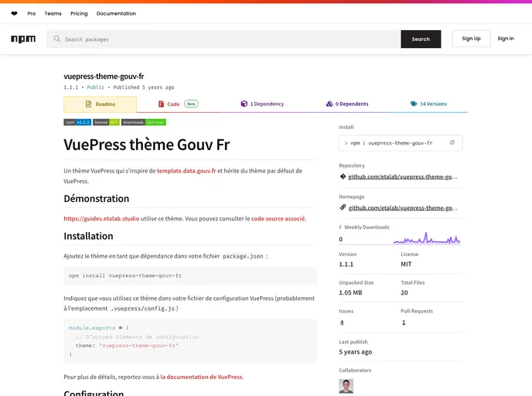Open the template.data.gouv.fr link
Image resolution: width=532 pixels, height=396 pixels.
(x=186, y=171)
